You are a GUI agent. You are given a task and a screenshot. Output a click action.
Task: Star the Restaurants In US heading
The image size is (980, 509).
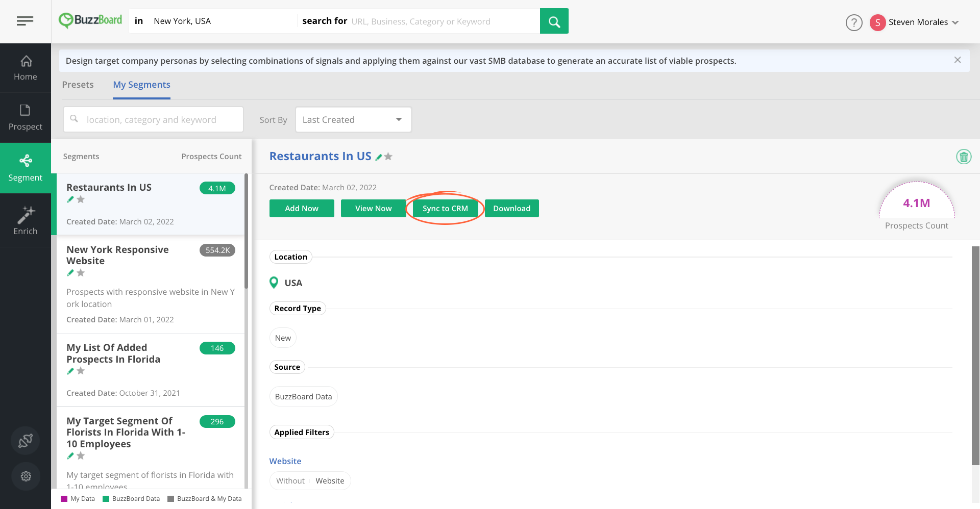pos(388,157)
